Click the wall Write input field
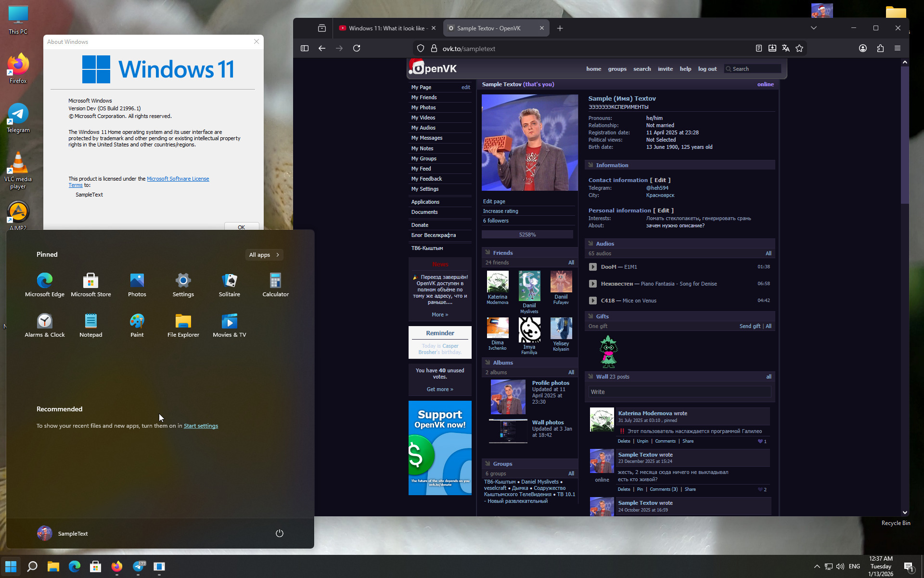Image resolution: width=924 pixels, height=578 pixels. coord(679,392)
